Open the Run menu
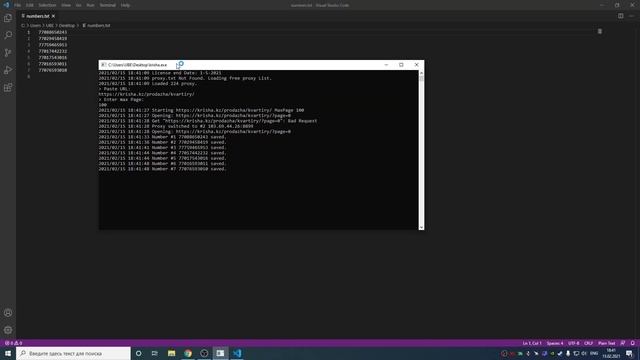The height and width of the screenshot is (360, 640). click(x=90, y=5)
